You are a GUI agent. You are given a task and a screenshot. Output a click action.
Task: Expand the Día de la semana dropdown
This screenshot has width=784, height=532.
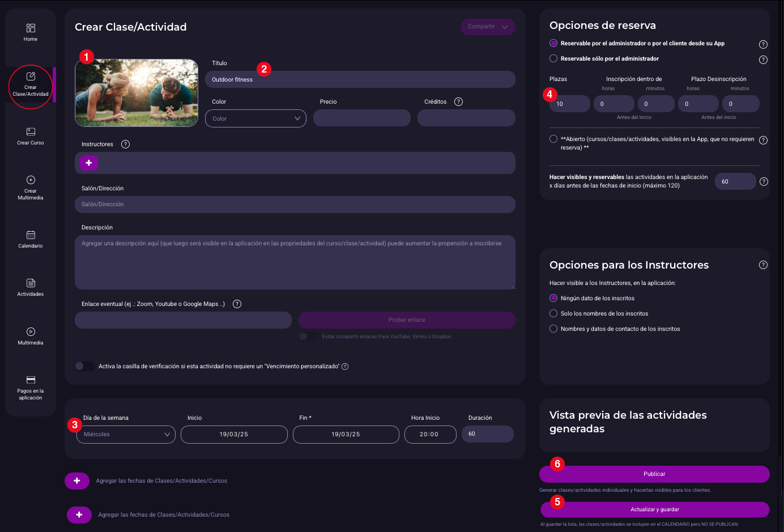tap(126, 434)
